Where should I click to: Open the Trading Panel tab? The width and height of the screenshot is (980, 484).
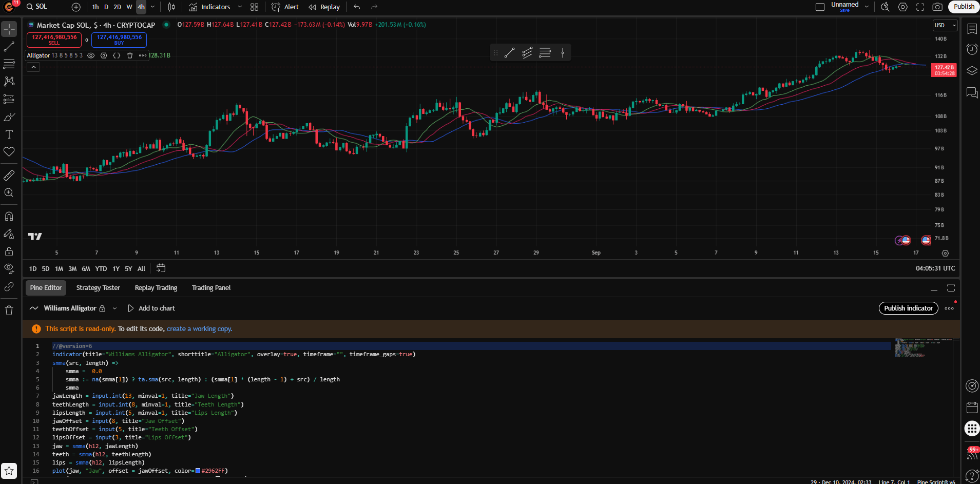tap(211, 288)
